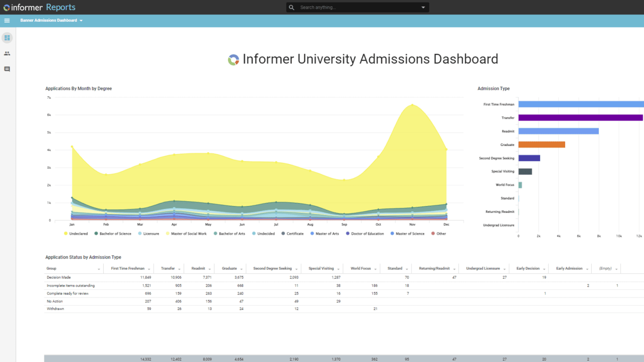Click the Transfer column header
This screenshot has width=644, height=362.
pyautogui.click(x=168, y=269)
